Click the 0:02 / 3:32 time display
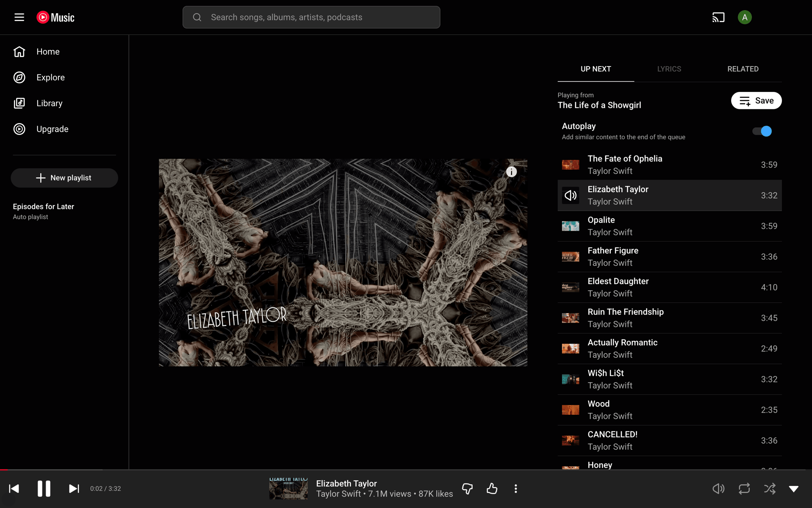812x508 pixels. coord(106,489)
